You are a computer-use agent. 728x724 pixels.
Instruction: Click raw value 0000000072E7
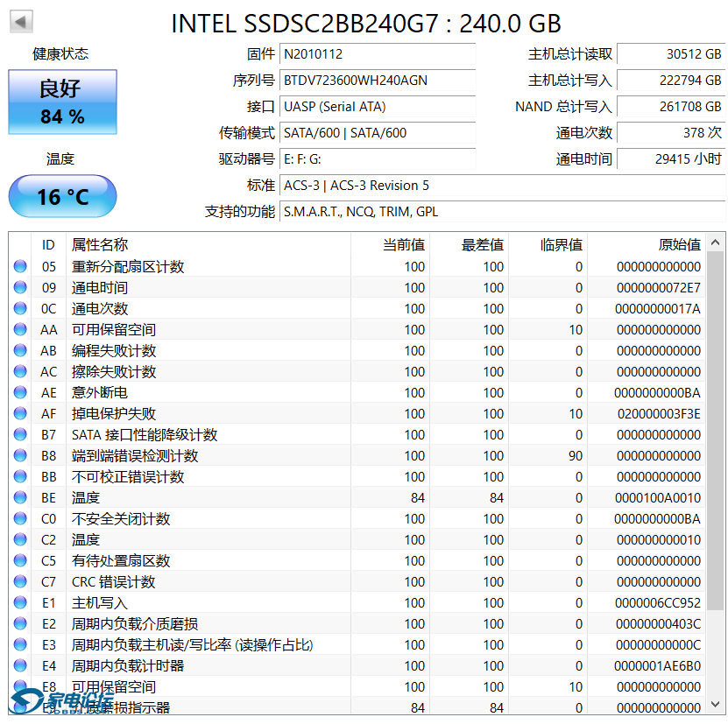coord(659,288)
